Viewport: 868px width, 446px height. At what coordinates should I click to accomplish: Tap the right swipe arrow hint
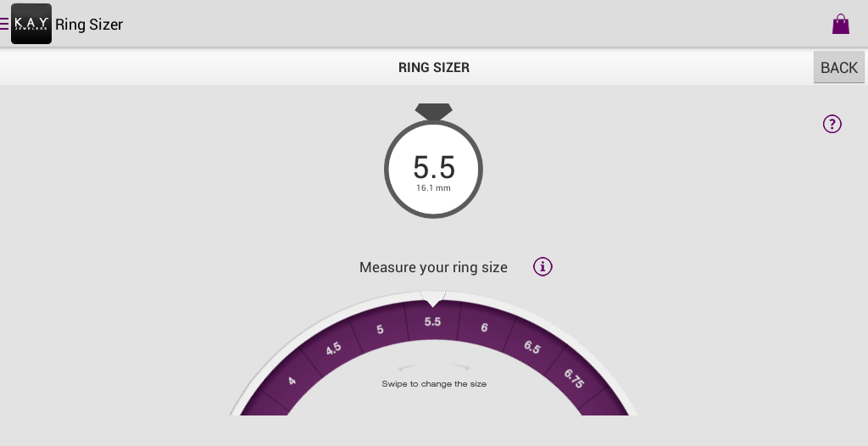[x=459, y=367]
